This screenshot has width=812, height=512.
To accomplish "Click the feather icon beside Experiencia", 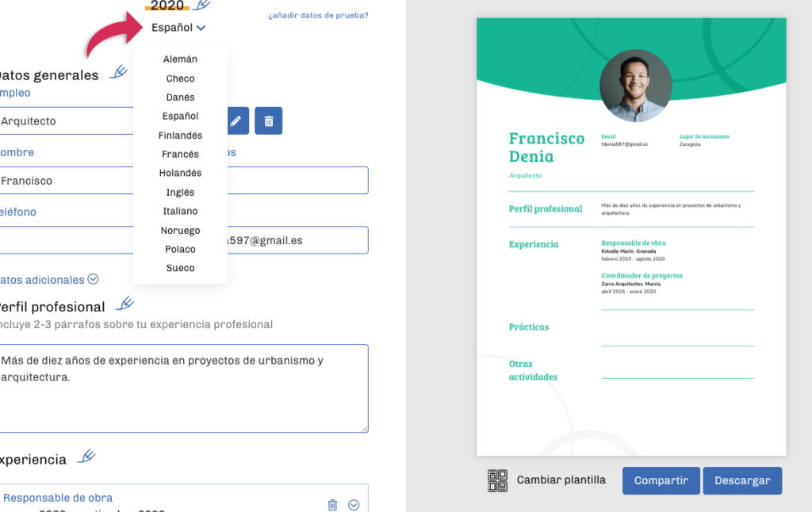I will click(86, 457).
